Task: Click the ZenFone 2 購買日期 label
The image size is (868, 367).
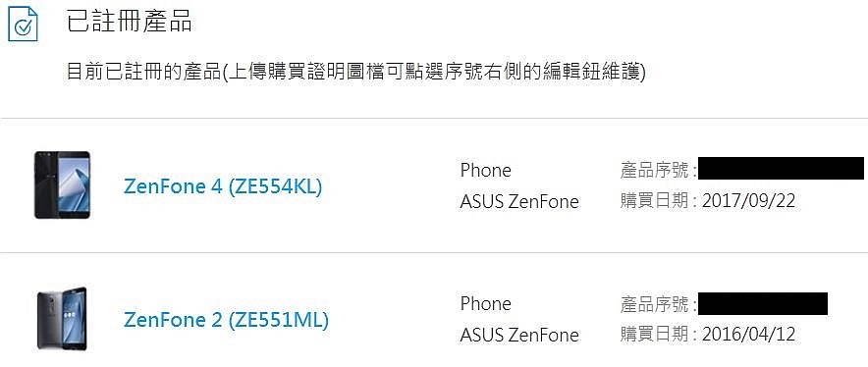Action: (654, 335)
